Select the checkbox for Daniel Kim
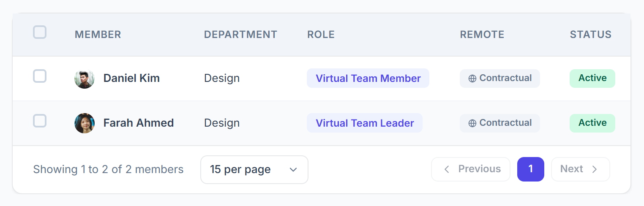Viewport: 644px width, 206px height. click(40, 76)
